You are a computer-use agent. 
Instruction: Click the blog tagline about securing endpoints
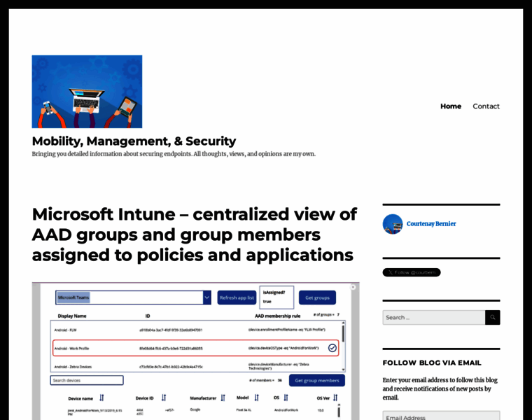coord(174,154)
